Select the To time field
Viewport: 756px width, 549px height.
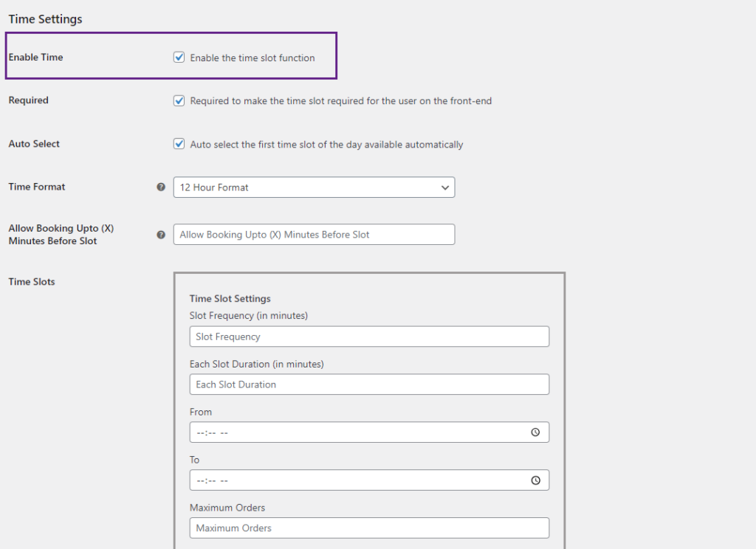pyautogui.click(x=369, y=480)
